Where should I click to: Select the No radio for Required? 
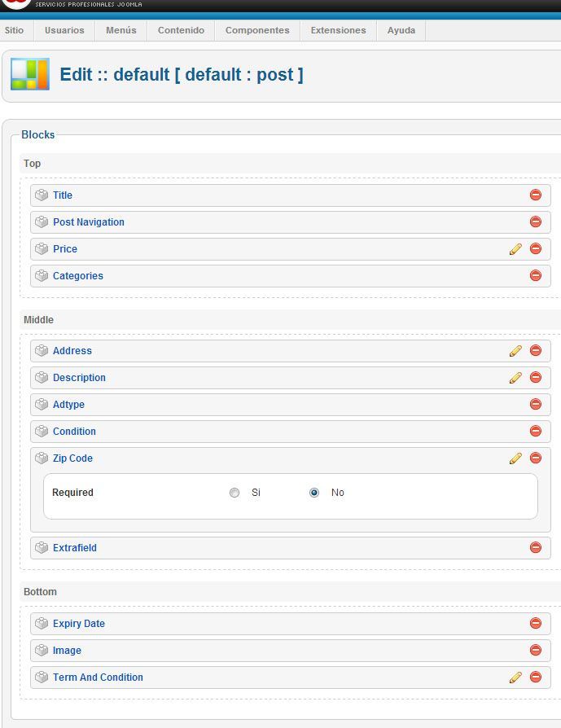point(314,493)
